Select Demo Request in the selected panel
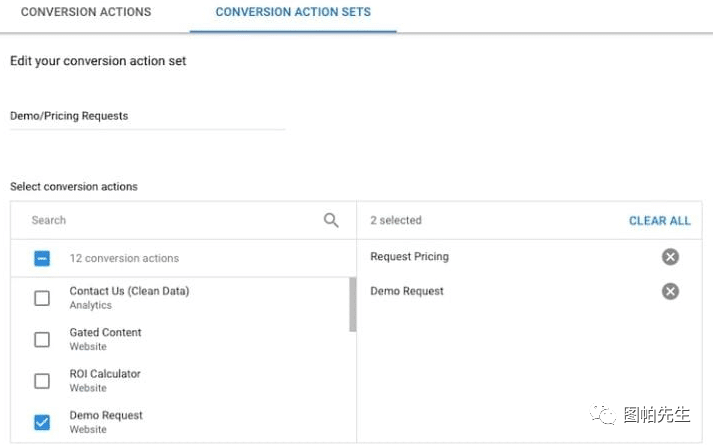 (406, 291)
